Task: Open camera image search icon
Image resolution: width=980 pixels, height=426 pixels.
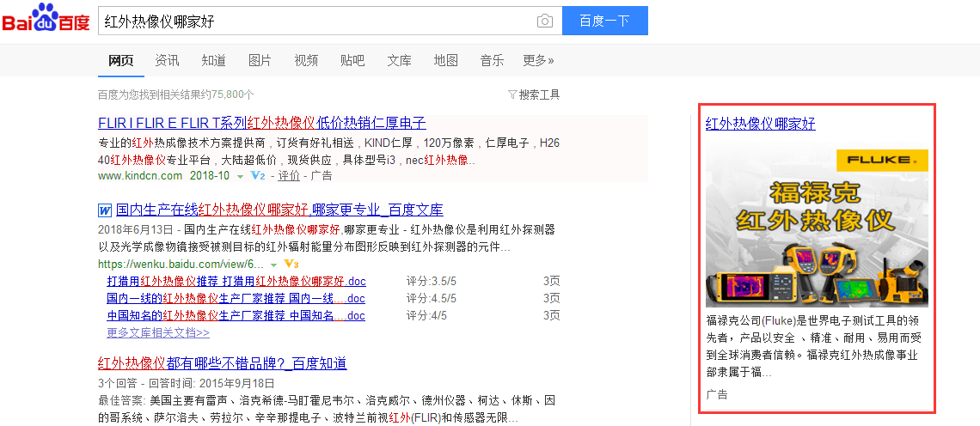Action: 545,21
